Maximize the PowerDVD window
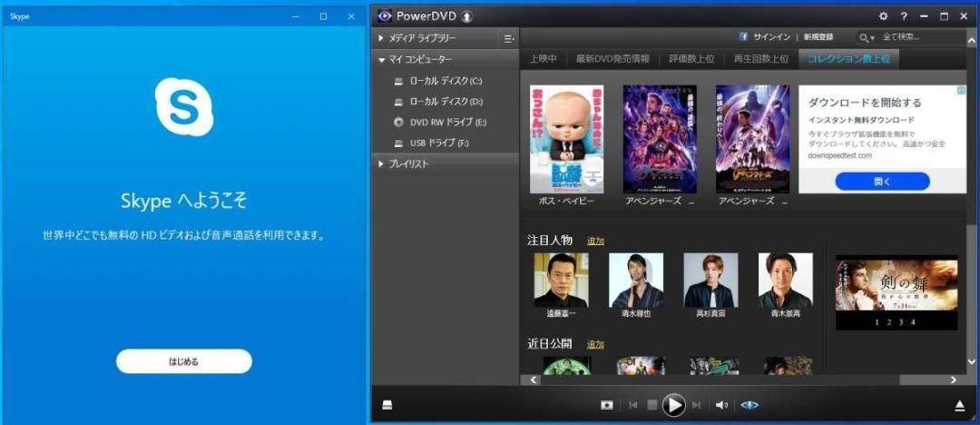The height and width of the screenshot is (425, 980). (944, 16)
